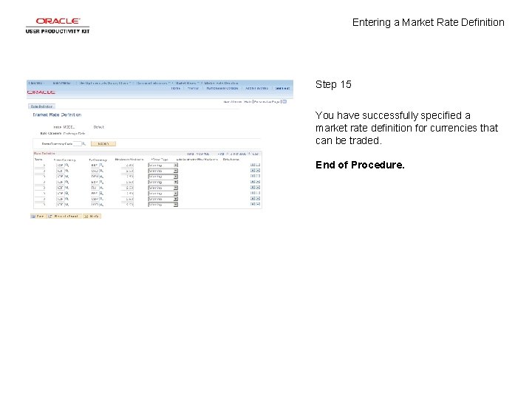Open the To Currency lookup in the first row
This screenshot has width=532, height=399.
click(x=101, y=166)
